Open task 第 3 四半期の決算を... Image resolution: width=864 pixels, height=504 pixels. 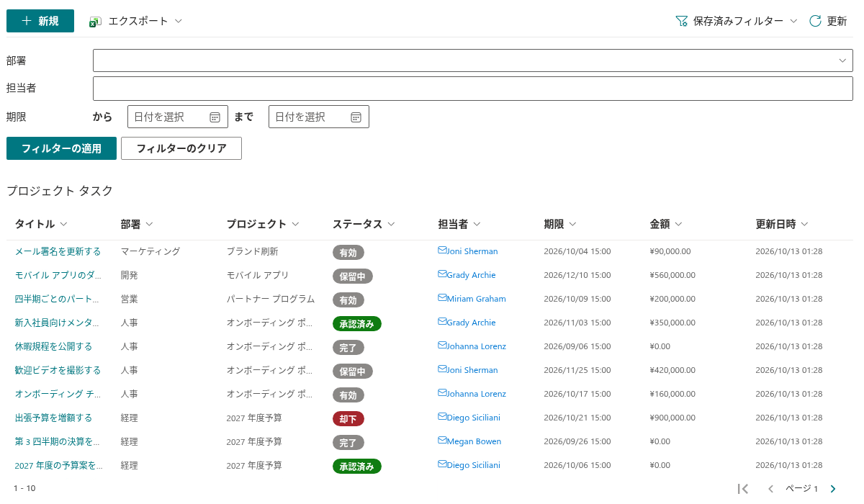tap(58, 441)
